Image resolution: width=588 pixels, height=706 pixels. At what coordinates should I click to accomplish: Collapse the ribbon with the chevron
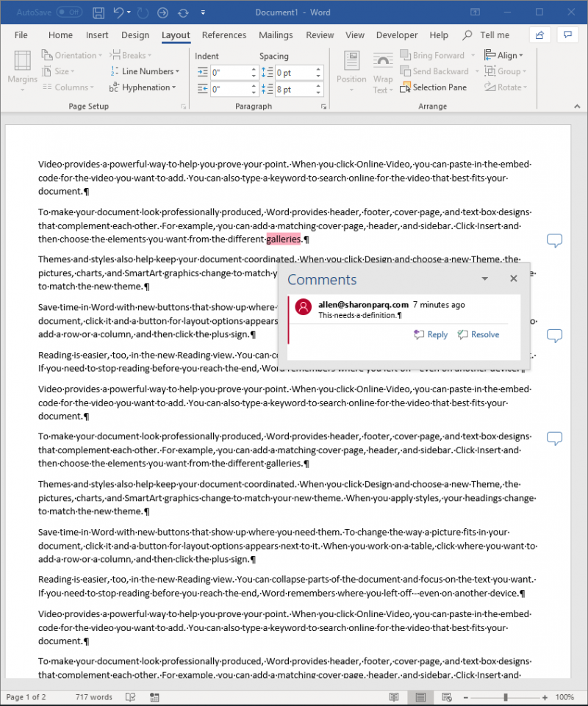coord(577,107)
